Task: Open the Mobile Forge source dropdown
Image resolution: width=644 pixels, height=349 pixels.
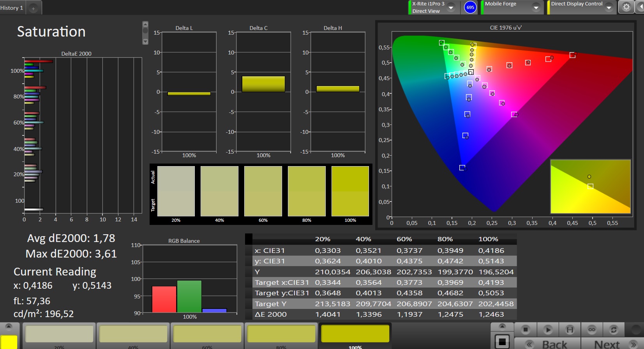Action: click(x=536, y=7)
